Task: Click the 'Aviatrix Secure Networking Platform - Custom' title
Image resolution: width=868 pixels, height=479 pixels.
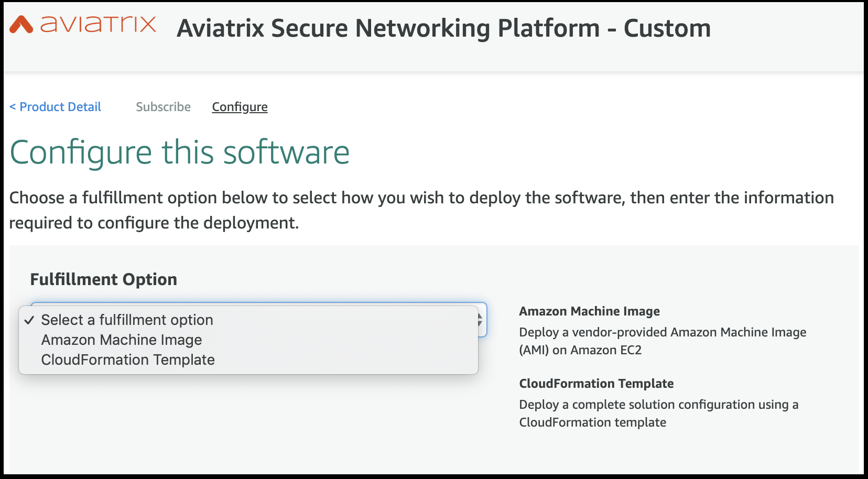Action: pyautogui.click(x=444, y=28)
